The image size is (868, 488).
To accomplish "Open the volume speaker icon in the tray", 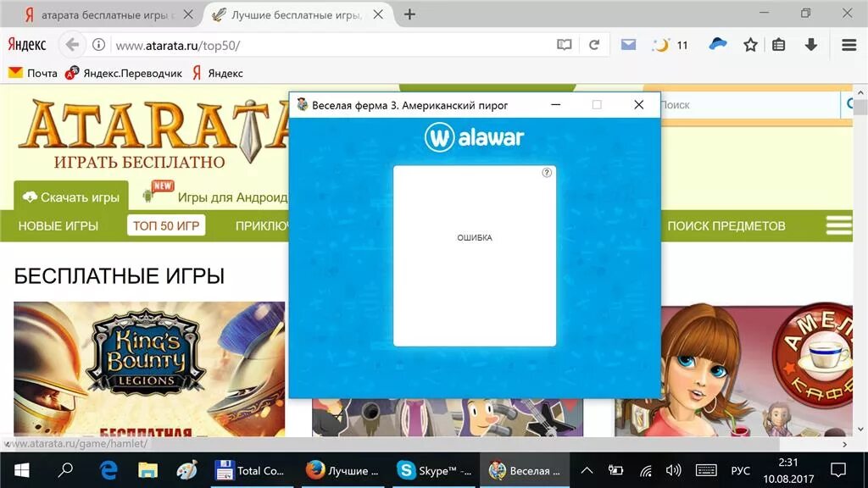I will click(x=673, y=470).
